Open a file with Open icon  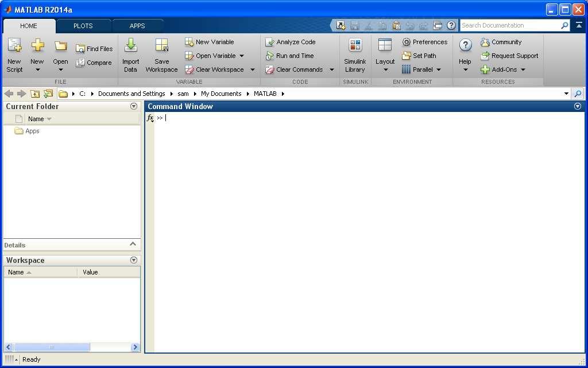60,46
